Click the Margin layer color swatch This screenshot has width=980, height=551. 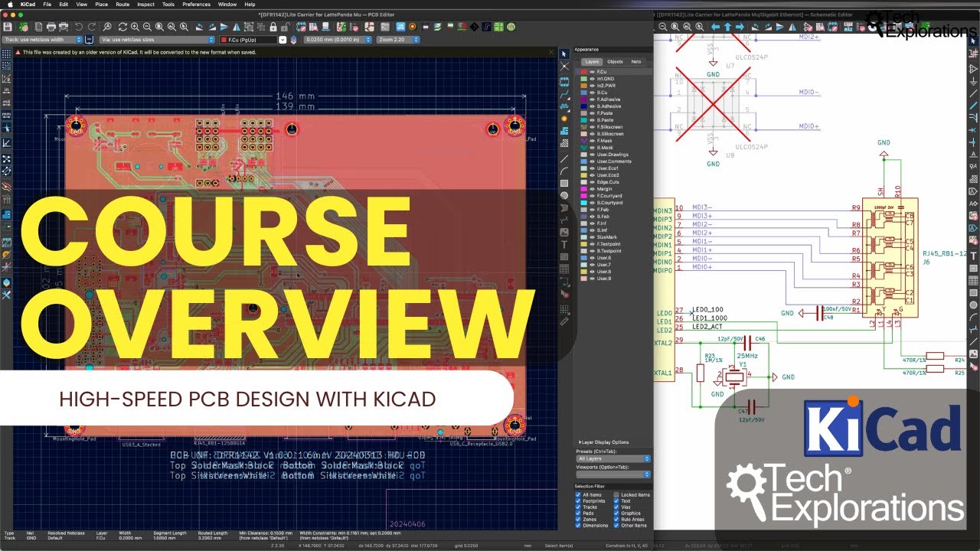coord(583,188)
